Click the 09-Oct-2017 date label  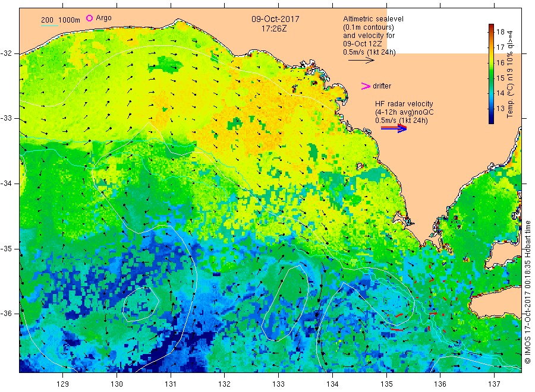pyautogui.click(x=275, y=19)
